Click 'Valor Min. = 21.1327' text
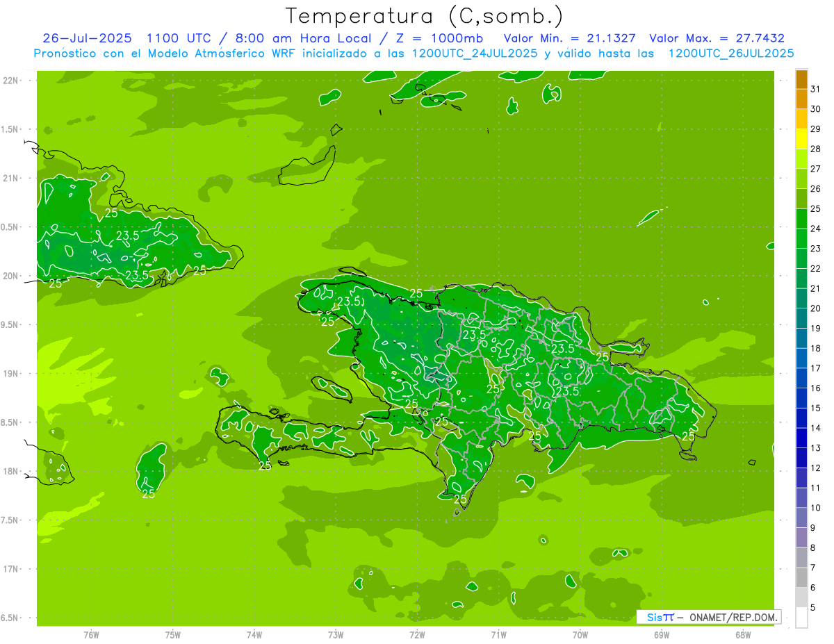This screenshot has width=834, height=644. [570, 38]
